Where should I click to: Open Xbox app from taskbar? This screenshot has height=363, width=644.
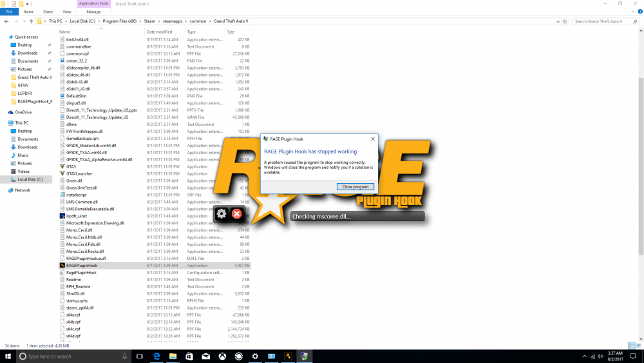coord(222,356)
